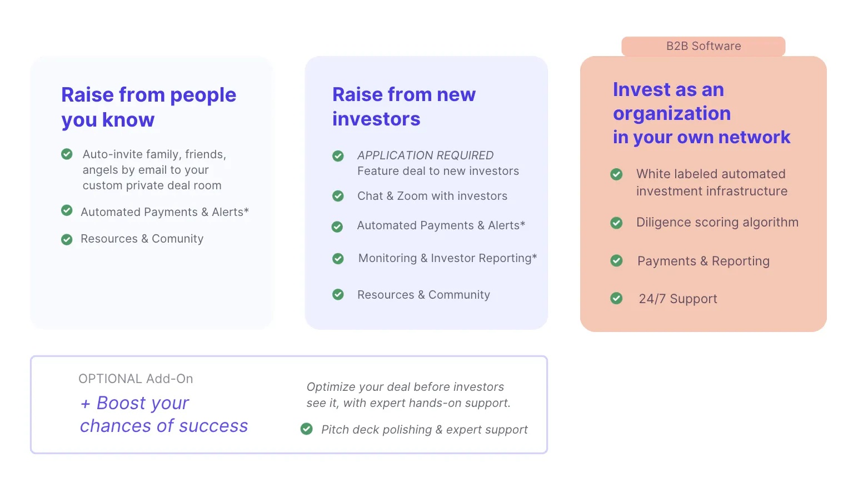Click check icon beside APPLICATION REQUIRED
The width and height of the screenshot is (868, 483).
pos(338,156)
